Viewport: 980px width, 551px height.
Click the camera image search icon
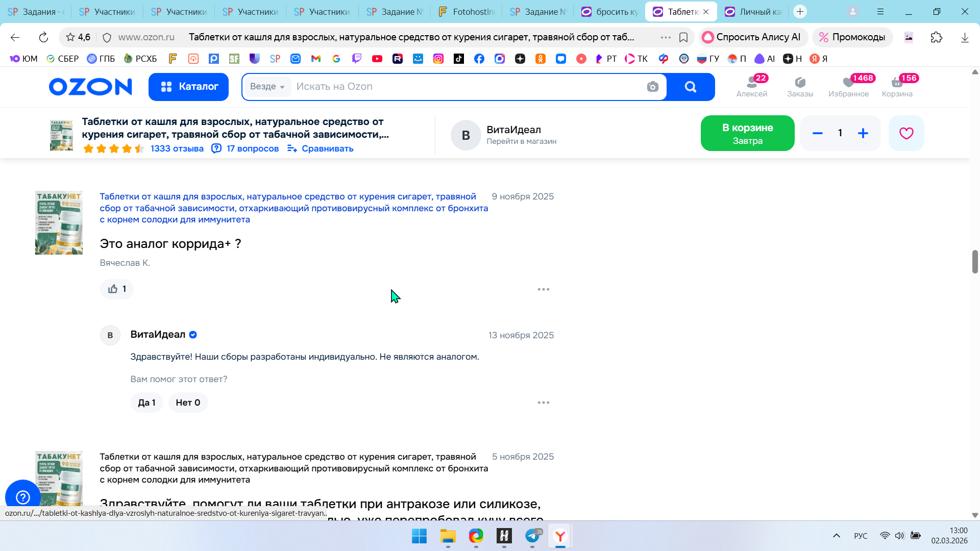pos(652,87)
